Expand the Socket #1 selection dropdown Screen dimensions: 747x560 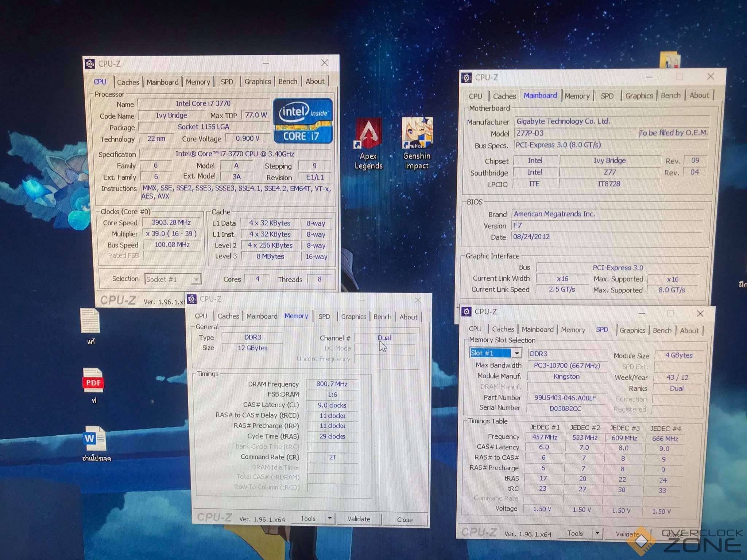[196, 280]
